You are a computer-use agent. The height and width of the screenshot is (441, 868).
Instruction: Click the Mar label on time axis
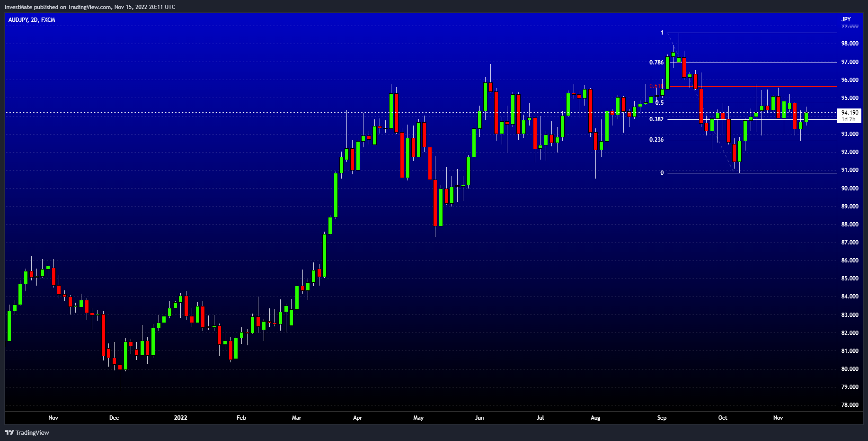click(x=297, y=418)
